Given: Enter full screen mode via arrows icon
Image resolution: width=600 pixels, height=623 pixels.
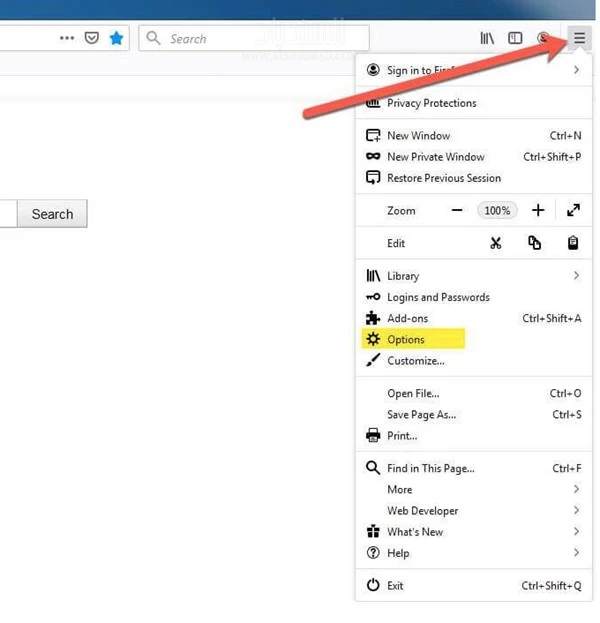Looking at the screenshot, I should (573, 210).
